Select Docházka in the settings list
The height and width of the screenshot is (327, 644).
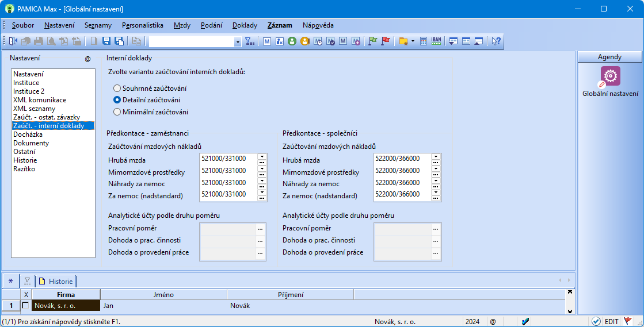tap(28, 134)
